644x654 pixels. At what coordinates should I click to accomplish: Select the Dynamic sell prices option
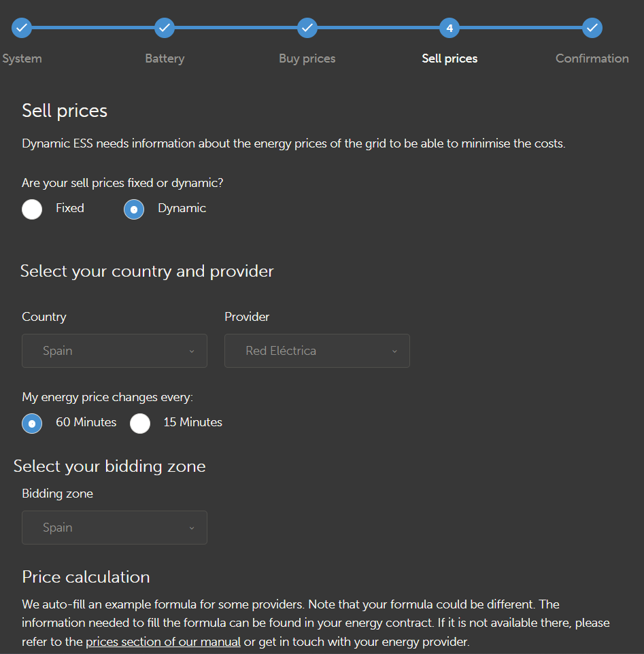(x=134, y=209)
